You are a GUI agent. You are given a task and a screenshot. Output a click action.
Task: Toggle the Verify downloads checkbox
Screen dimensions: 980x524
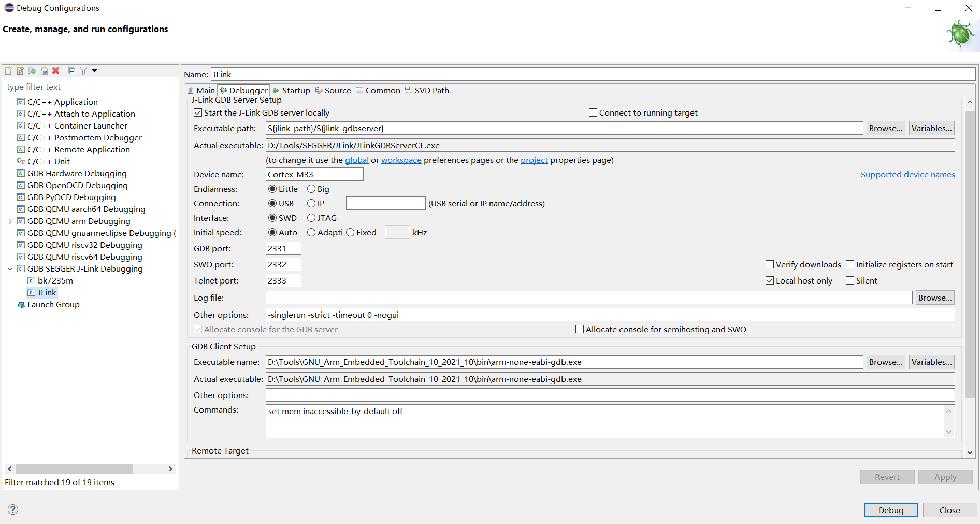[x=770, y=264]
